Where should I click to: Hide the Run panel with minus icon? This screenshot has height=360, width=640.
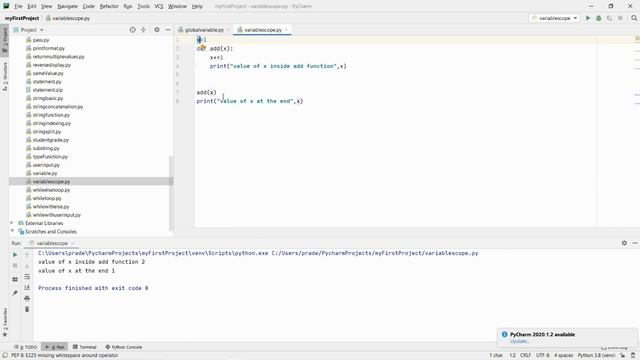coord(635,243)
